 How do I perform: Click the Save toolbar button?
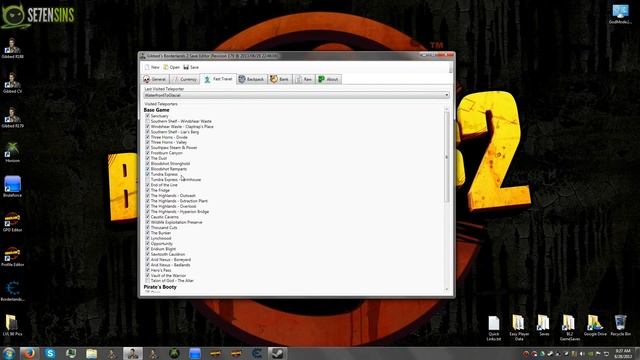(x=191, y=67)
